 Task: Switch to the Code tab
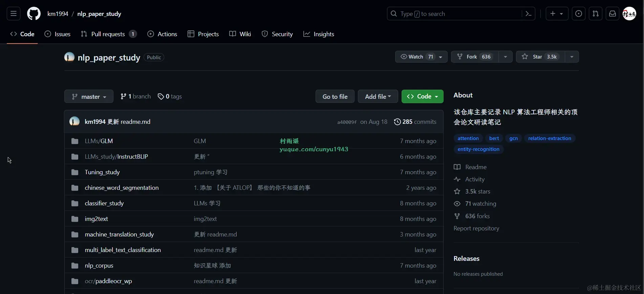pos(22,34)
